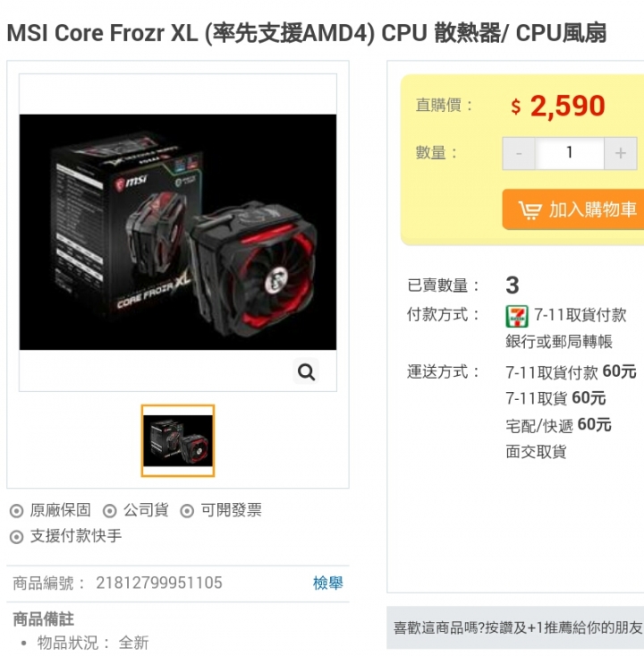
Task: Click the quantity input field showing 1
Action: pos(570,153)
